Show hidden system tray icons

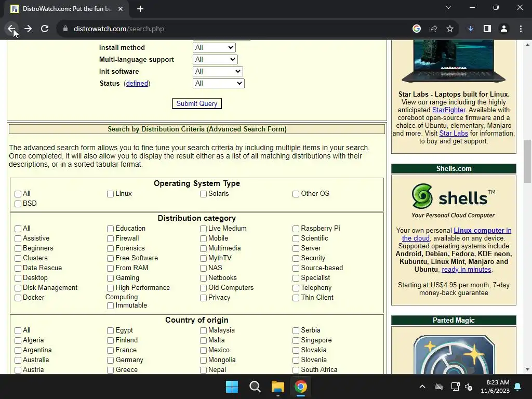[422, 387]
